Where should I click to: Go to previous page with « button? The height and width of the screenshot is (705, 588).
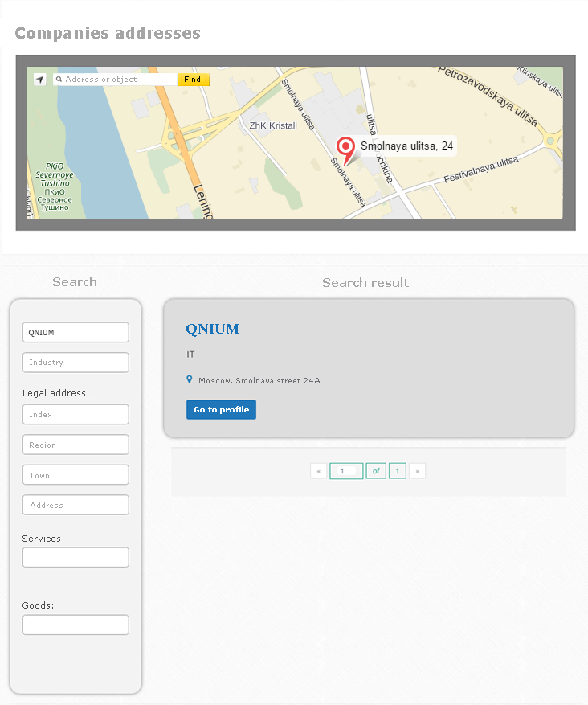click(318, 471)
